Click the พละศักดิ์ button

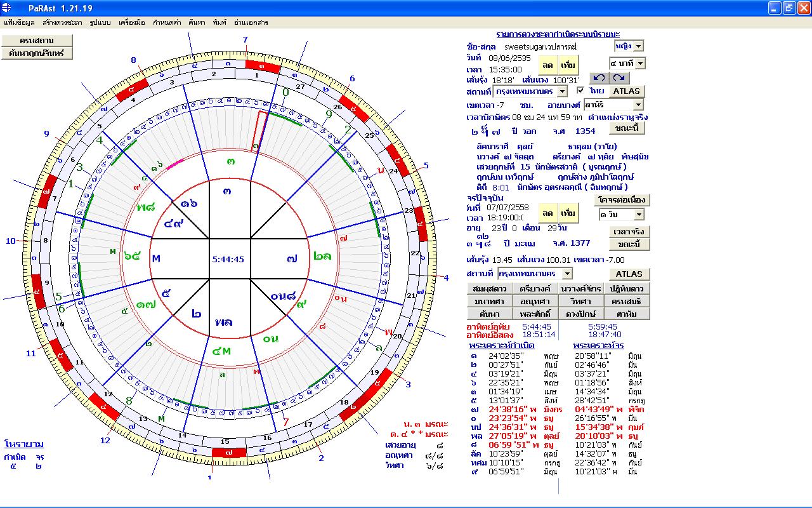535,314
